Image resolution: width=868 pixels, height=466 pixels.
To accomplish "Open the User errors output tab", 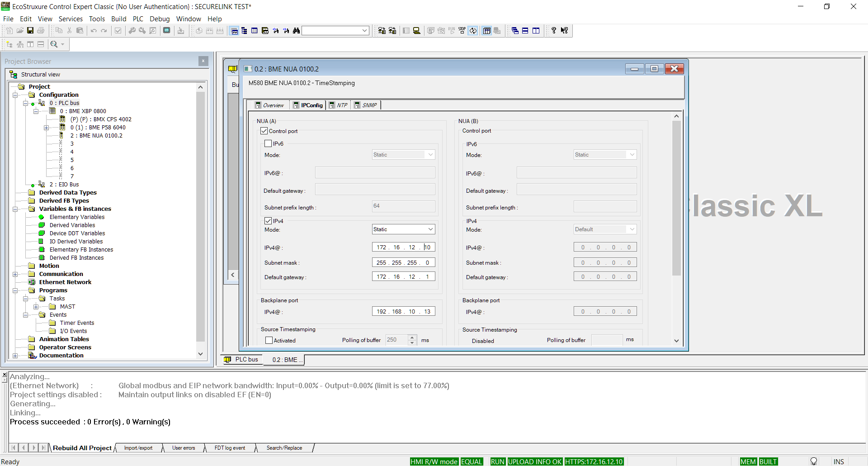I will [184, 448].
